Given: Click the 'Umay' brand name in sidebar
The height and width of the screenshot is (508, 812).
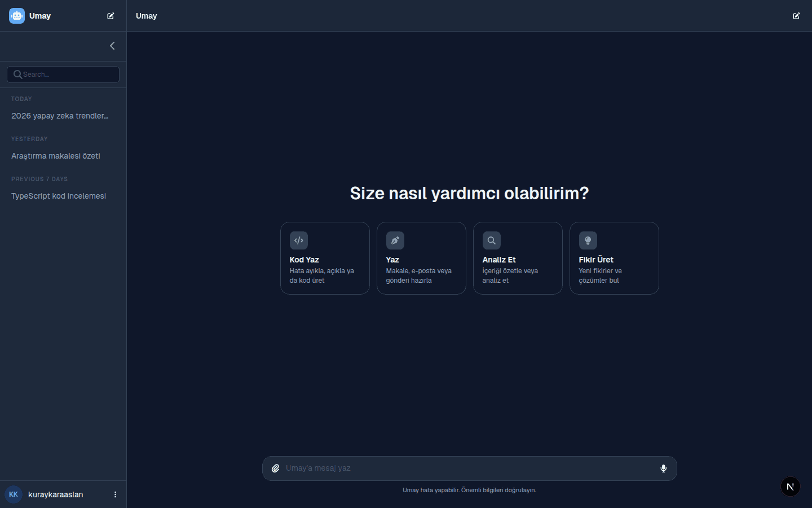Looking at the screenshot, I should (x=40, y=16).
